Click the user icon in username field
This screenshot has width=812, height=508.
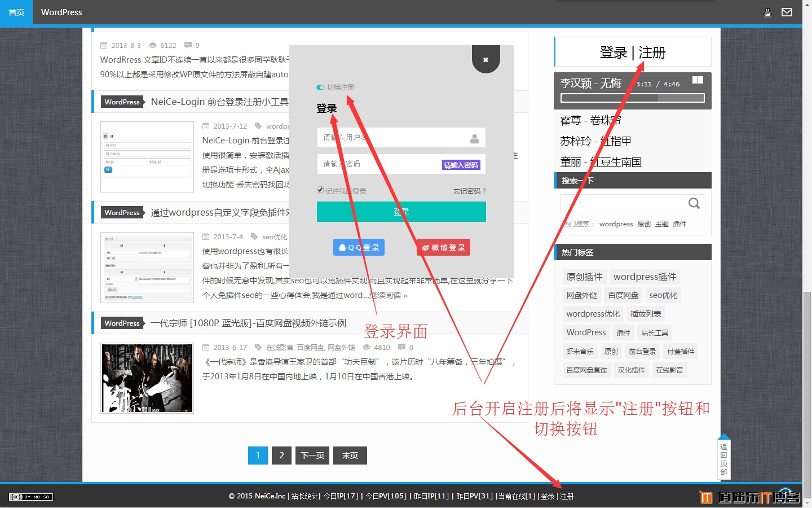(x=475, y=138)
